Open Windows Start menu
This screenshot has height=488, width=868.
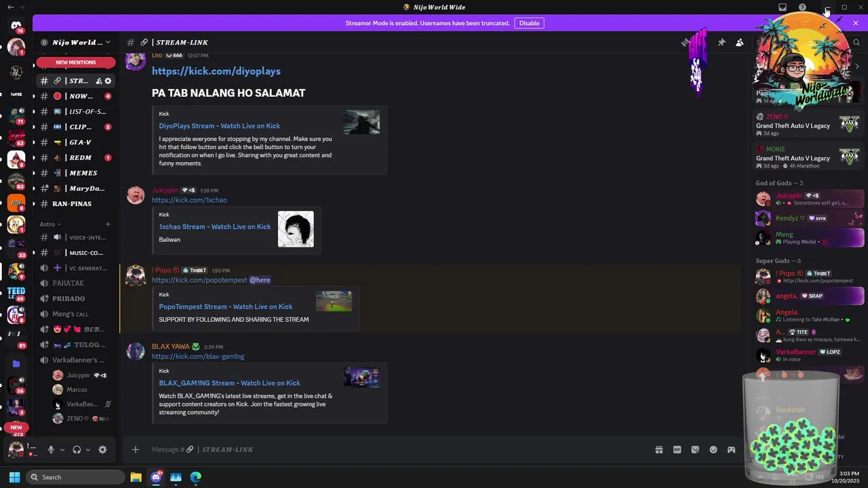pyautogui.click(x=14, y=477)
